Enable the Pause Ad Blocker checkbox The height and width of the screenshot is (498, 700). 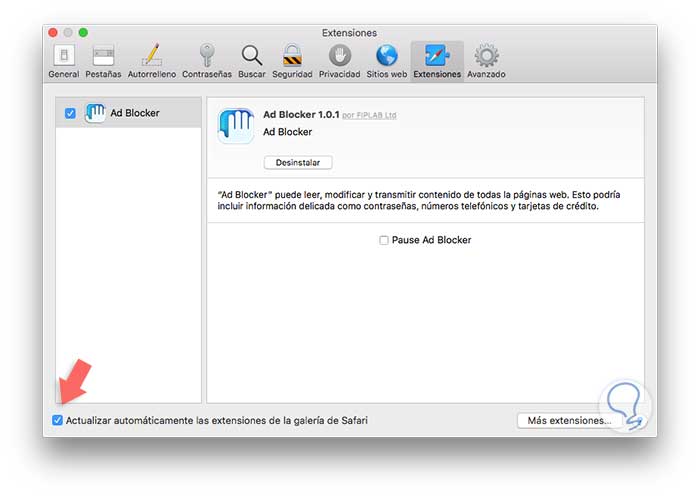click(383, 240)
